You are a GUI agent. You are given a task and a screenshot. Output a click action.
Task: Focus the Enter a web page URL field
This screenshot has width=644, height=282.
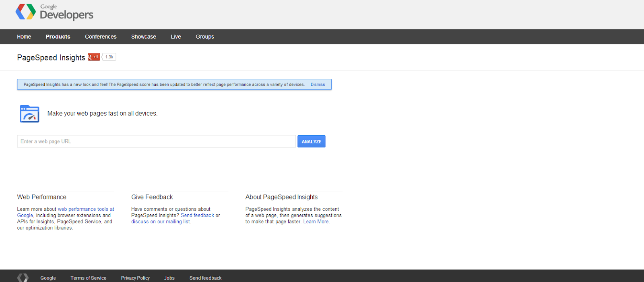[x=157, y=141]
